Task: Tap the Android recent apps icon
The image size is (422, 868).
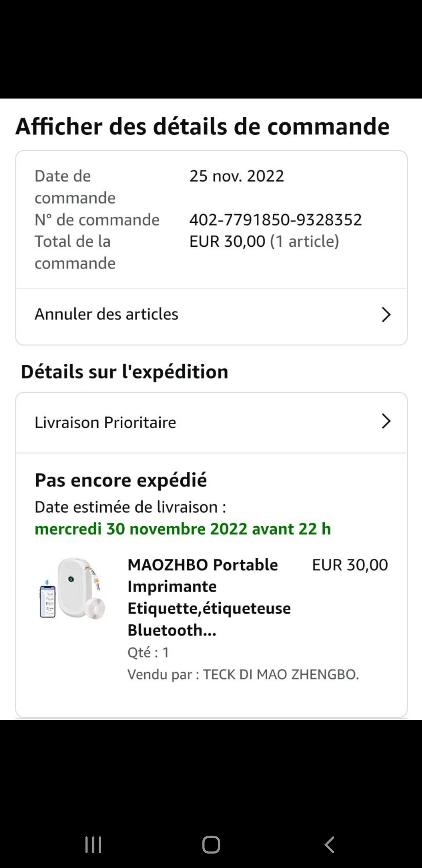Action: tap(93, 845)
